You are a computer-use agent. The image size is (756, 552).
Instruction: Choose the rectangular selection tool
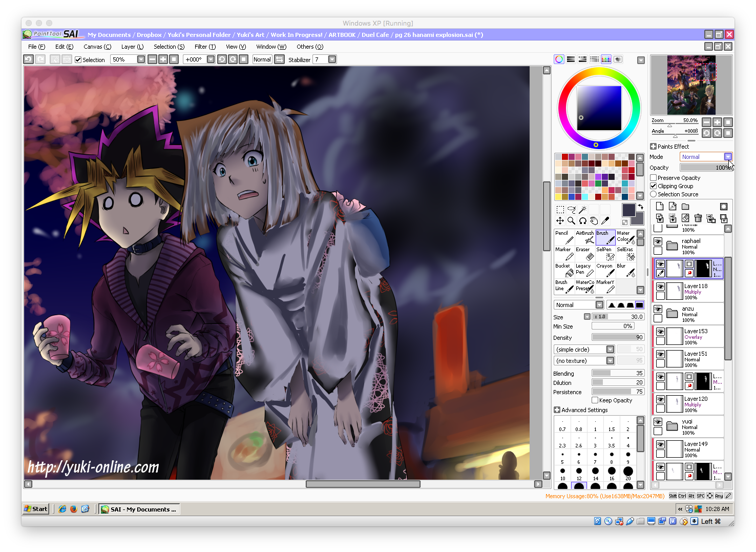point(560,209)
